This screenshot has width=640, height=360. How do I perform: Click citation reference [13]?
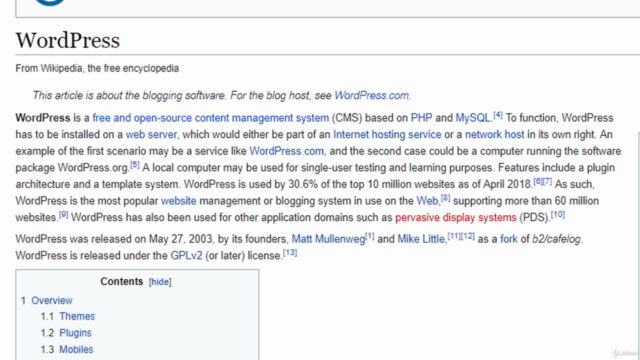pos(290,253)
